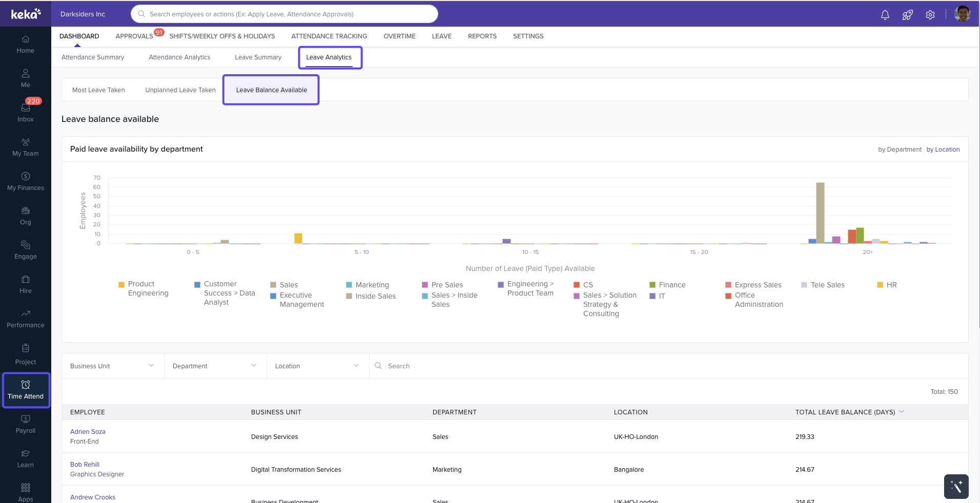The image size is (980, 503).
Task: Open the Engage sidebar icon
Action: (x=26, y=250)
